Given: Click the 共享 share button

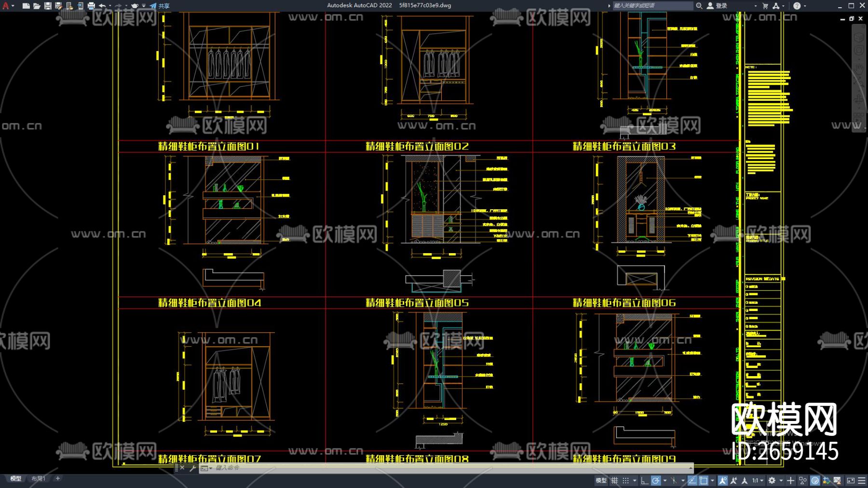Looking at the screenshot, I should tap(160, 6).
